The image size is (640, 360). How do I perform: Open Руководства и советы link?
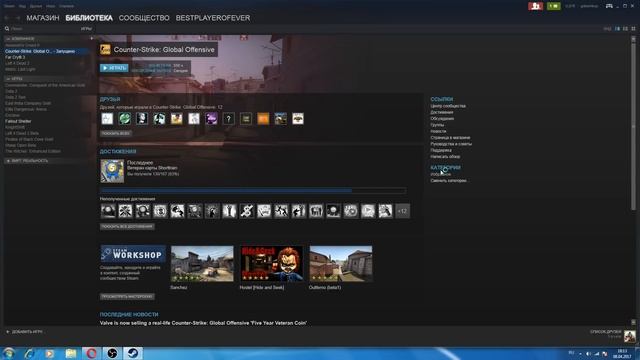451,144
